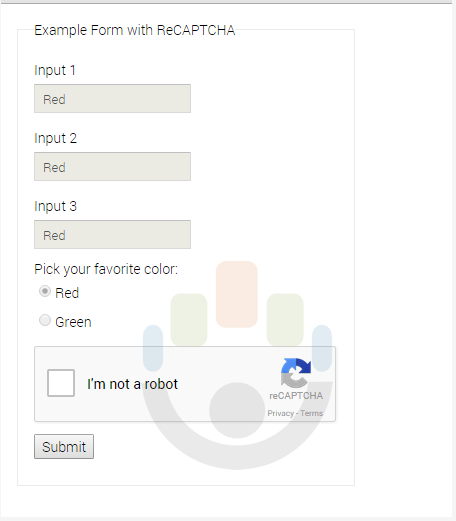Click the Input 3 label
The image size is (456, 521).
coord(56,206)
